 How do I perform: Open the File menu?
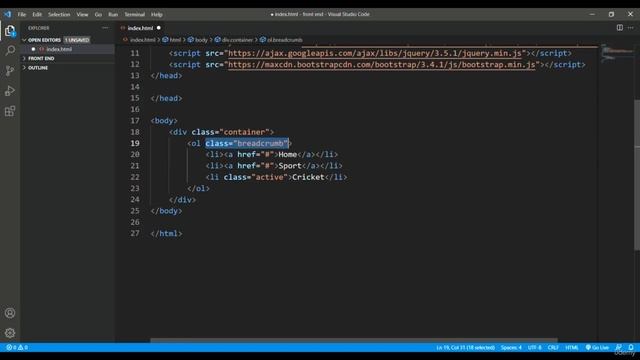tap(22, 14)
